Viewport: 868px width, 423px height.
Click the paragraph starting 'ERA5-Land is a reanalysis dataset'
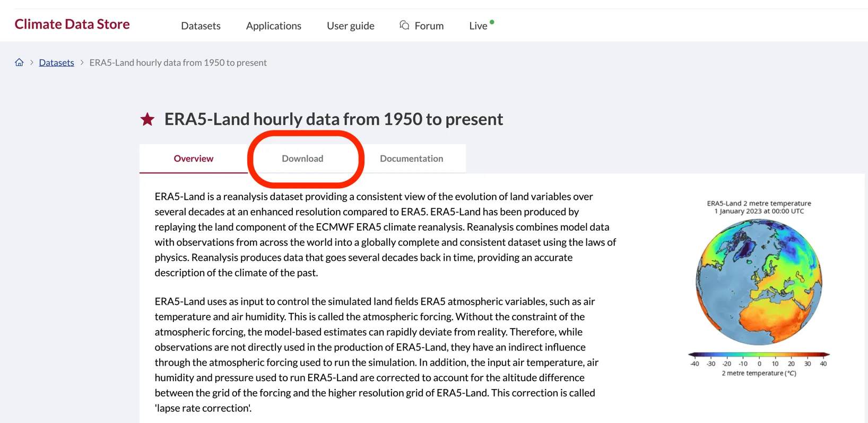pyautogui.click(x=386, y=234)
